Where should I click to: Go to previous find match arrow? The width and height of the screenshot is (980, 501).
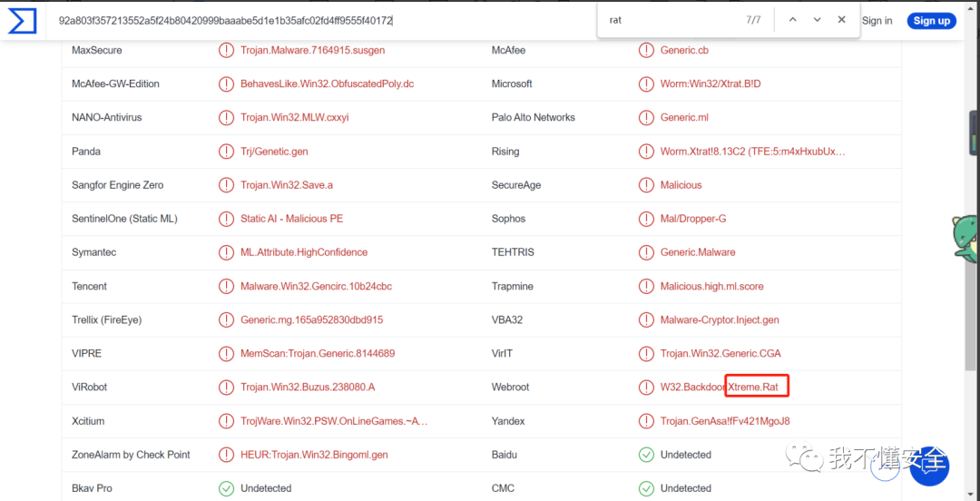point(792,20)
